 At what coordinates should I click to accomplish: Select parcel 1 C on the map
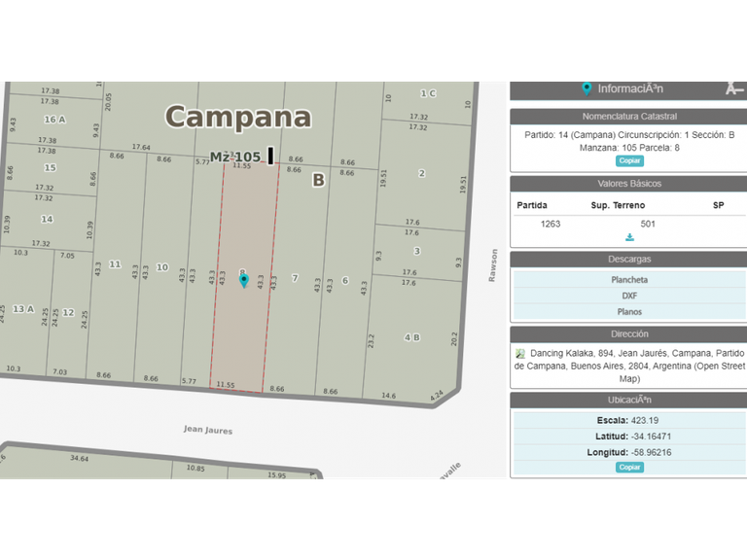[428, 93]
